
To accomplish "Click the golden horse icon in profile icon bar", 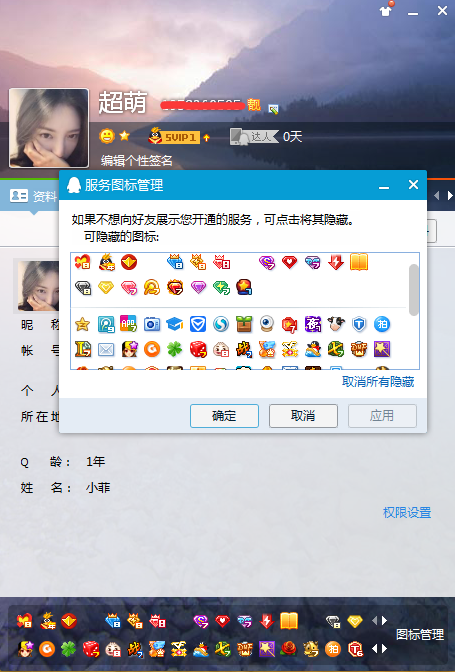I will (x=311, y=649).
